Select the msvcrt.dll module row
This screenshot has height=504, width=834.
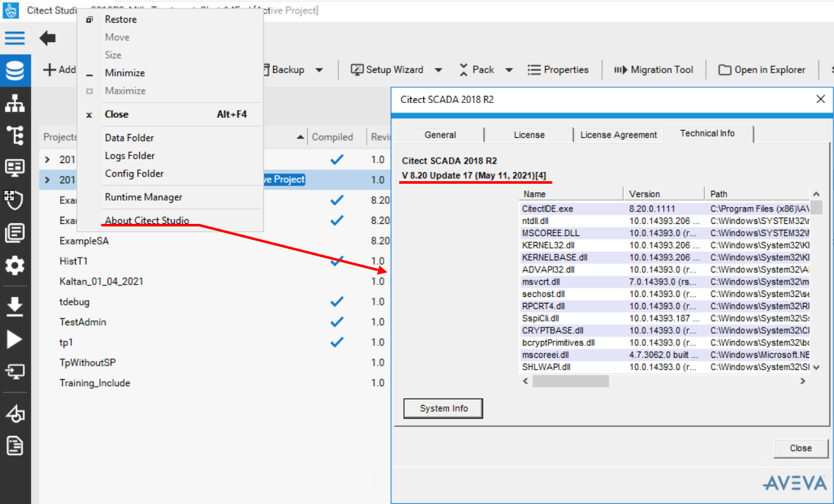pos(665,281)
